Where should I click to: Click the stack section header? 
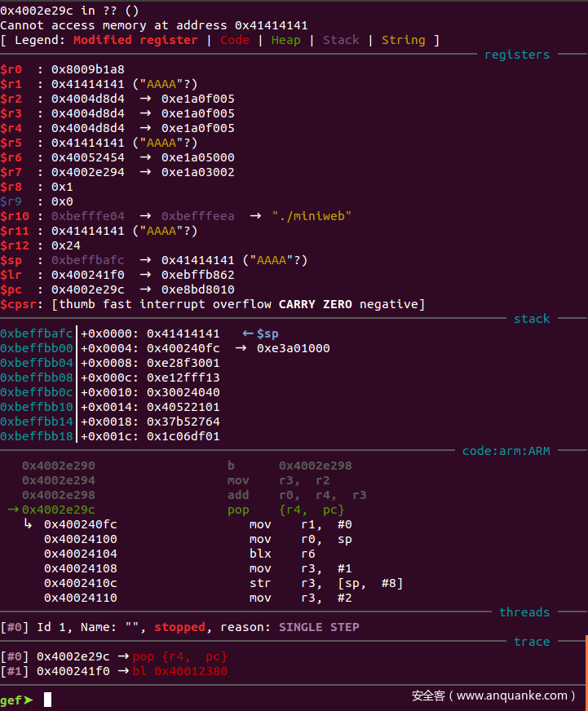click(x=532, y=319)
